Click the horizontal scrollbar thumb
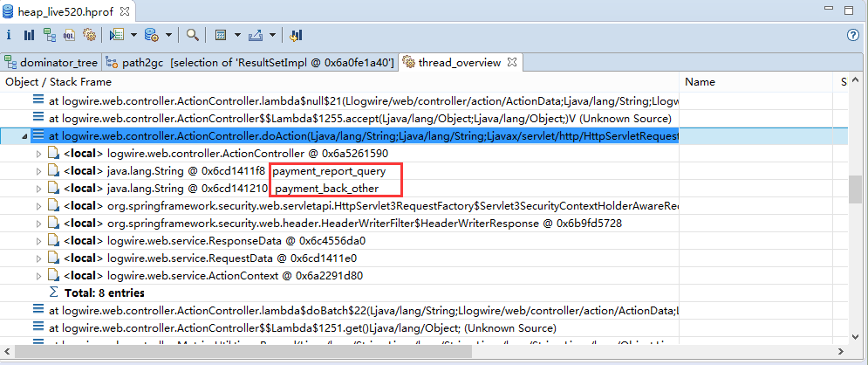This screenshot has height=365, width=868. [x=243, y=351]
